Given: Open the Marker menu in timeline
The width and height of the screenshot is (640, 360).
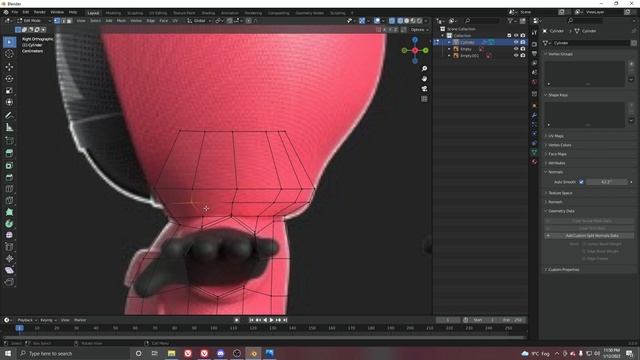Looking at the screenshot, I should (80, 320).
